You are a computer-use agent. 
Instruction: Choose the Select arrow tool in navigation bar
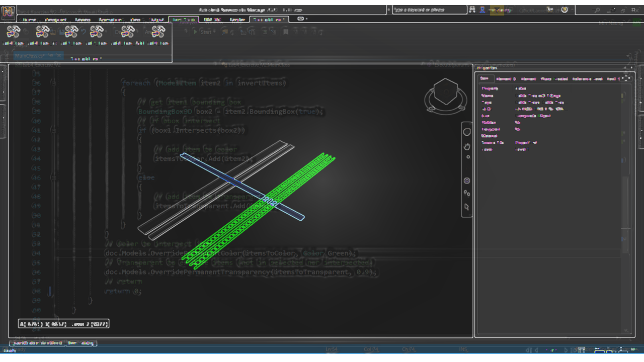pos(466,207)
